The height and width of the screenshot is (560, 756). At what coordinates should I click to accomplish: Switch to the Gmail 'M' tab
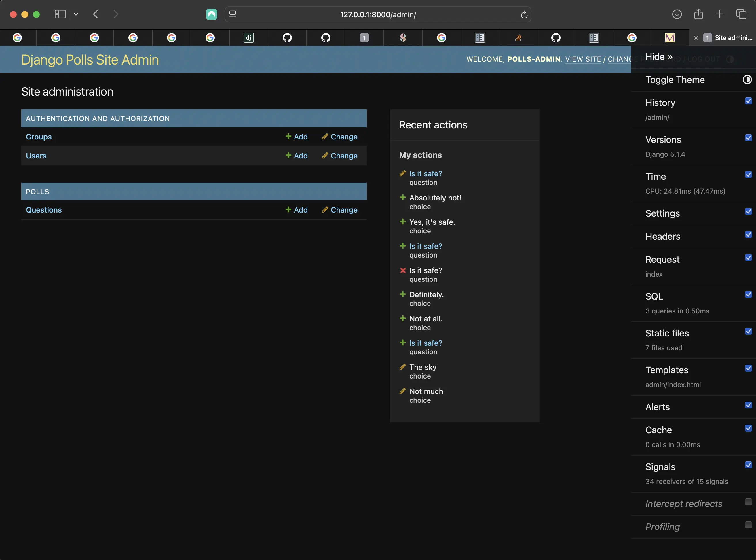coord(670,38)
